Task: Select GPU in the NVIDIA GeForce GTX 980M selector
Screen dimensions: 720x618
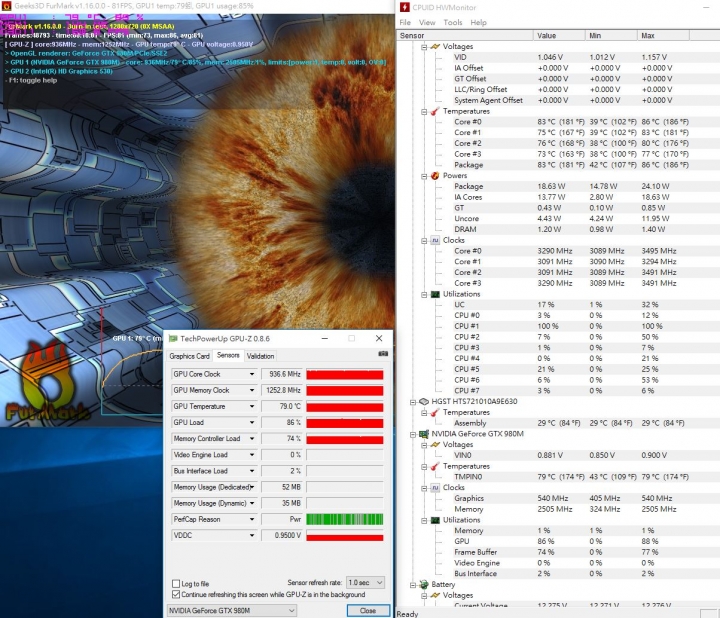Action: point(231,611)
